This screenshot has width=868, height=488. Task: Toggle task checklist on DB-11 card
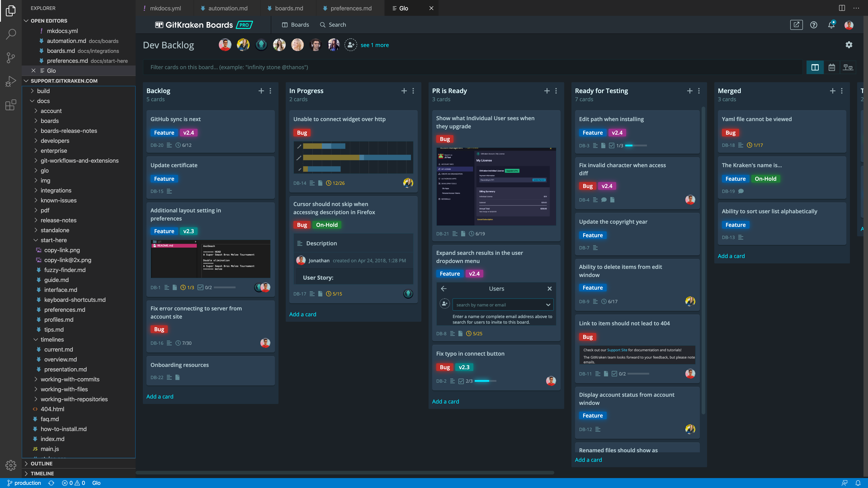click(614, 374)
